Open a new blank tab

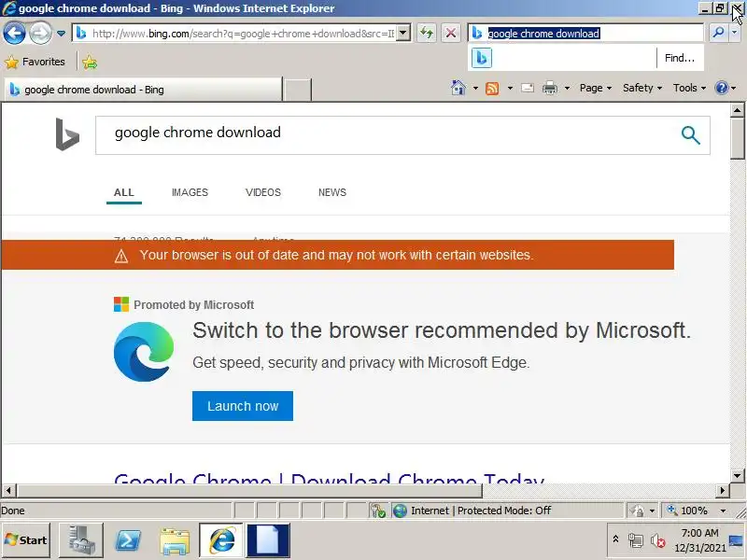[x=297, y=90]
